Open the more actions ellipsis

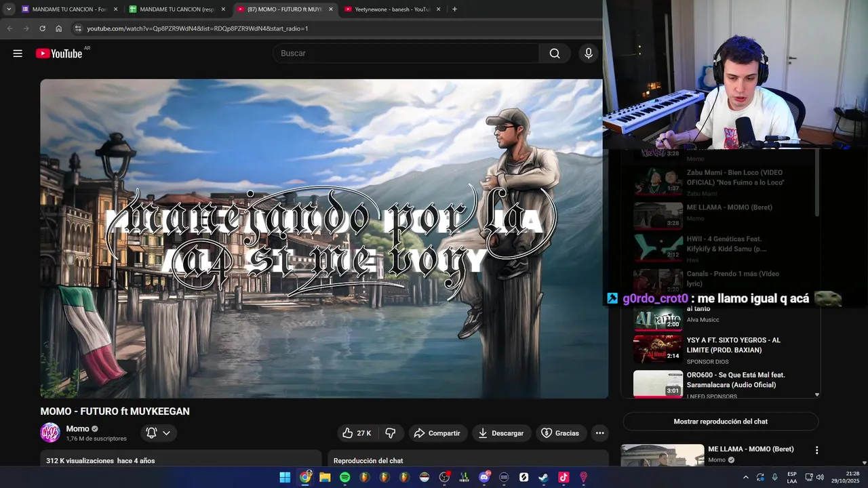tap(599, 433)
